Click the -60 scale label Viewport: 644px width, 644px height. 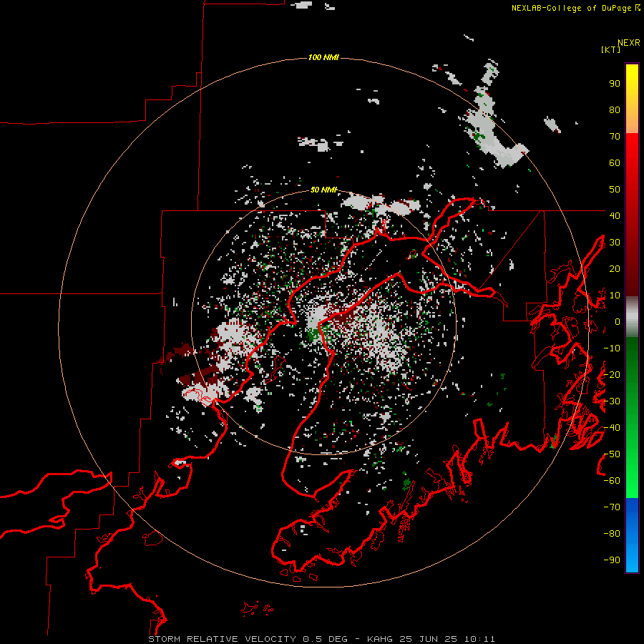click(612, 481)
